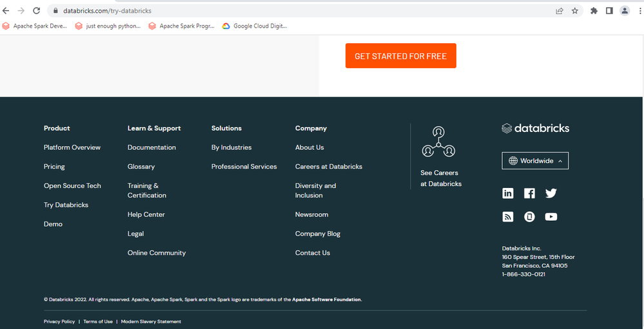Go back using browser back arrow
The image size is (644, 329).
pyautogui.click(x=6, y=11)
